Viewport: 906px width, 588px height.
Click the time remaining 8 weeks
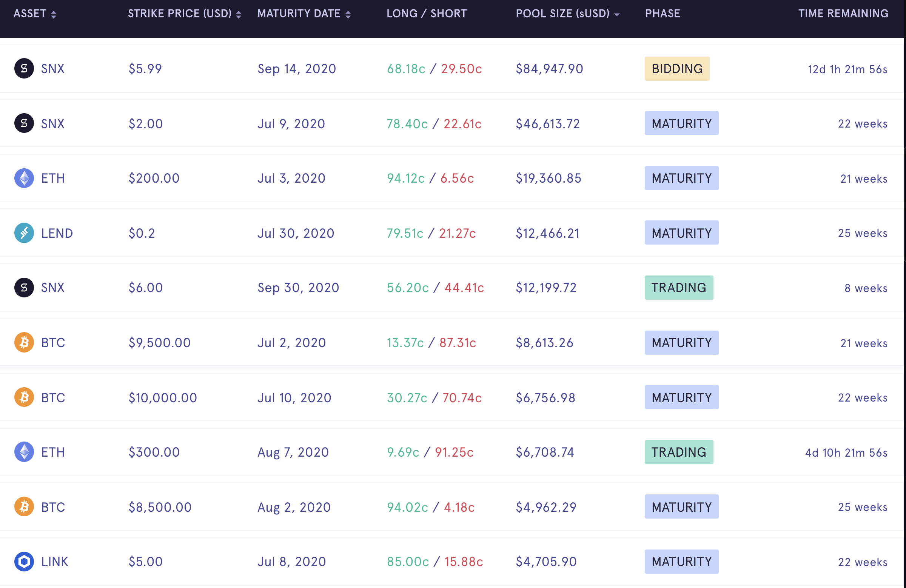[866, 288]
